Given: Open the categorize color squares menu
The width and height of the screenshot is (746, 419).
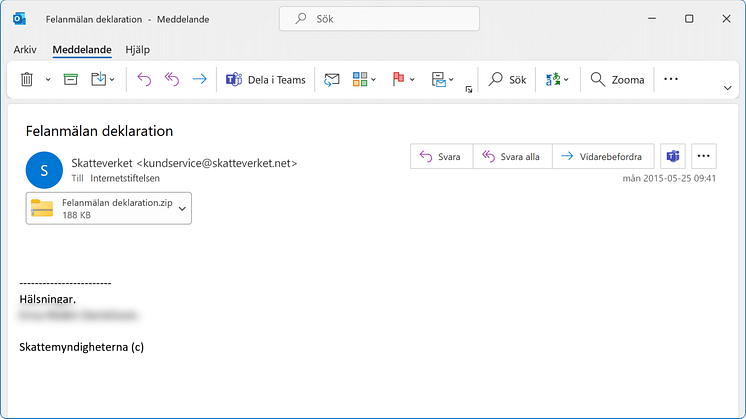Looking at the screenshot, I should tap(364, 80).
